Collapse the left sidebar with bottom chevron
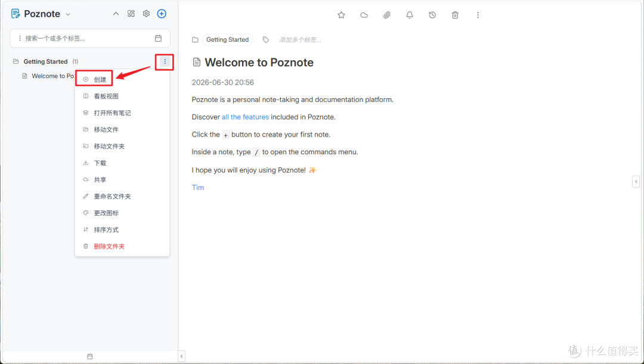This screenshot has height=364, width=644. (x=181, y=356)
